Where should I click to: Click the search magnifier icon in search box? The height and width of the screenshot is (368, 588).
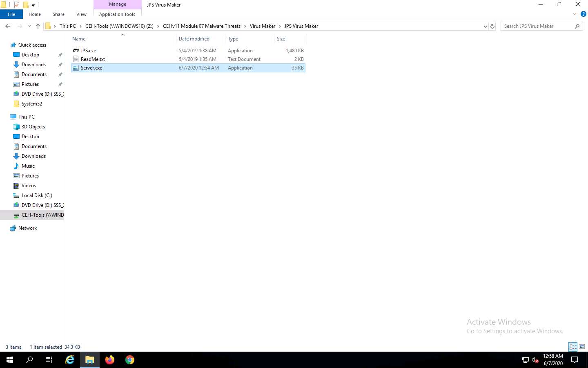click(x=577, y=26)
